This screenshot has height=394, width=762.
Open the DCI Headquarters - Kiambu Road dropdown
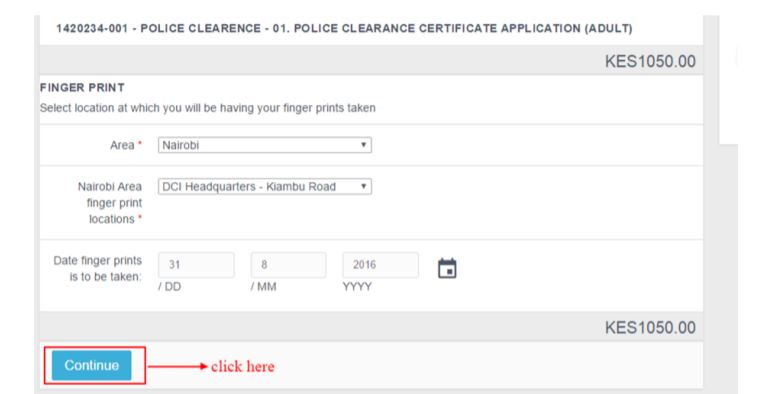tap(265, 187)
